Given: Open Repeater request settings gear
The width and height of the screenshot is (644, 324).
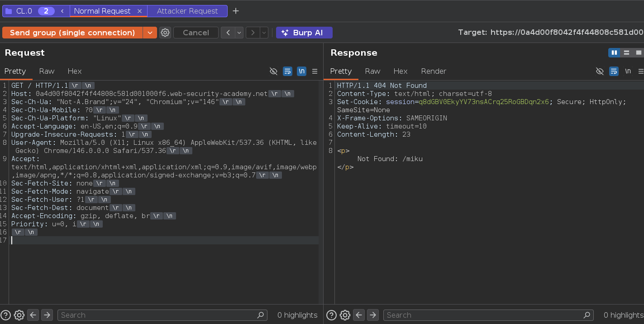Looking at the screenshot, I should pos(165,33).
